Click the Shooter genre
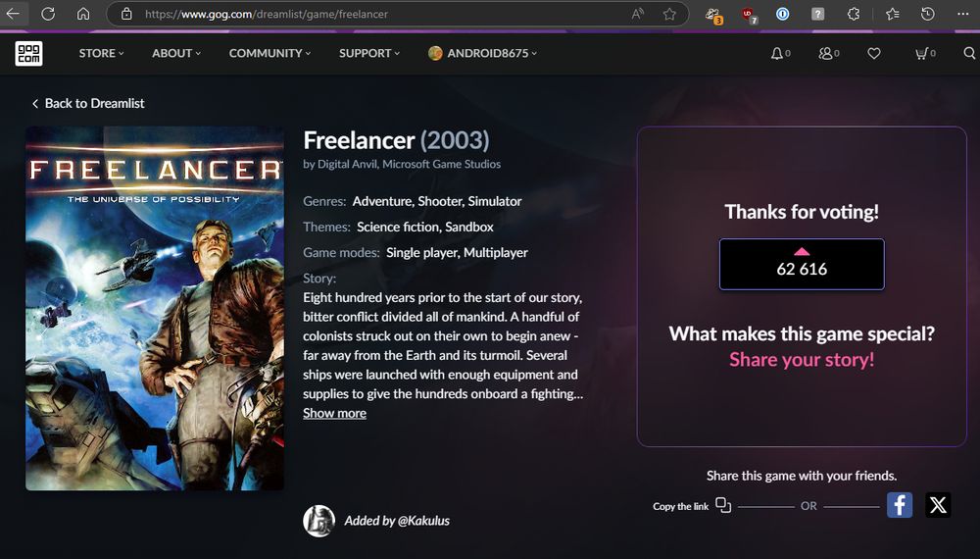980x559 pixels. 441,201
